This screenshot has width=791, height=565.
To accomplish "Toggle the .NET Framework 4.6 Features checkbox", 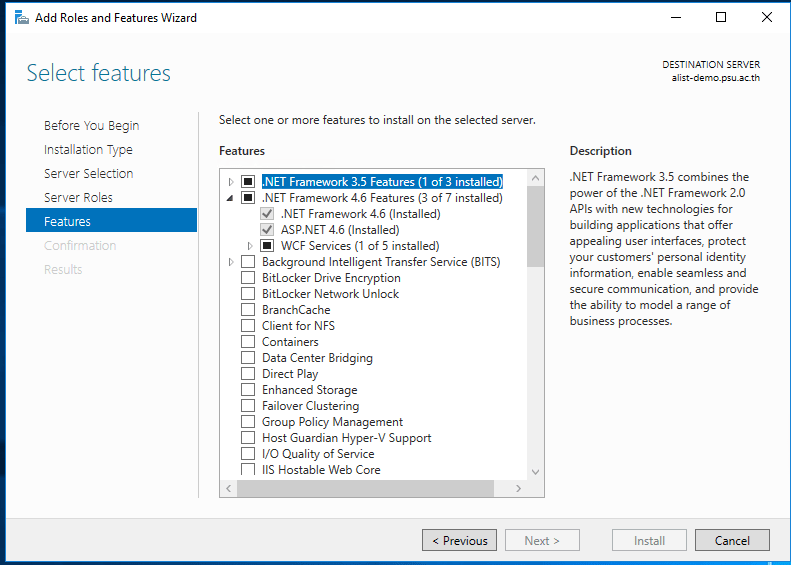I will 248,198.
